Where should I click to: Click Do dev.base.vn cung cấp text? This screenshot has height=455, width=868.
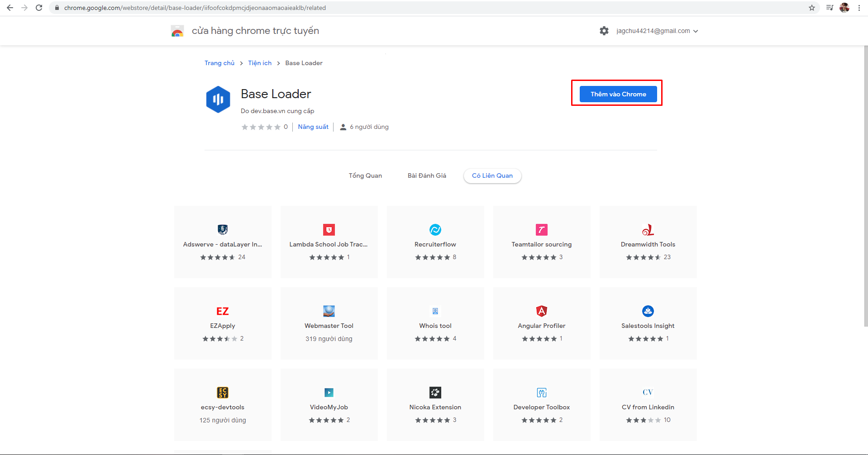[277, 111]
